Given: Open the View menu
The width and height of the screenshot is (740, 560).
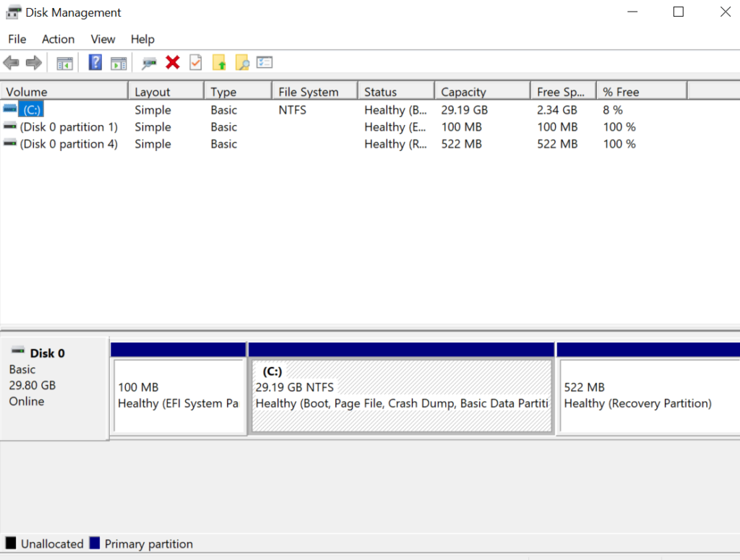Looking at the screenshot, I should pyautogui.click(x=103, y=39).
